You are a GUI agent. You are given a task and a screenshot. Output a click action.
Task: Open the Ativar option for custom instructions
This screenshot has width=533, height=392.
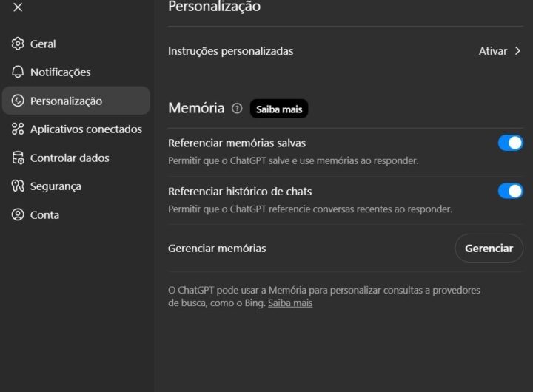(493, 51)
